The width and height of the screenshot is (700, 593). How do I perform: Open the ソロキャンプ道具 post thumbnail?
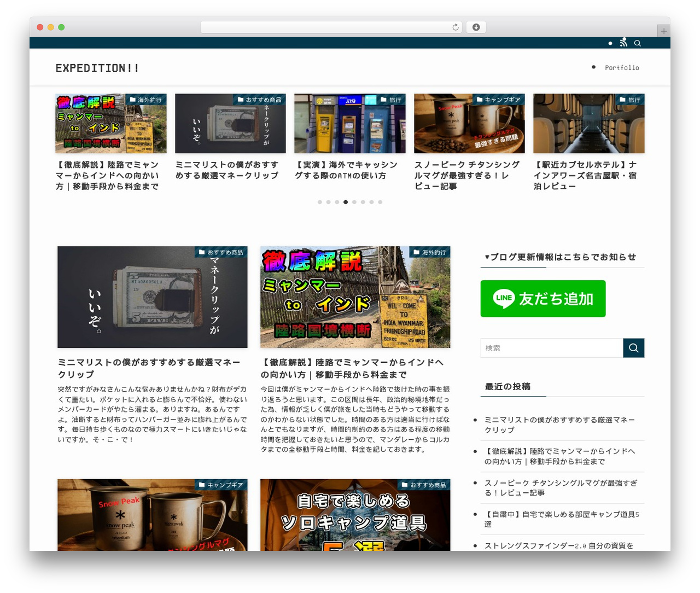pyautogui.click(x=355, y=515)
